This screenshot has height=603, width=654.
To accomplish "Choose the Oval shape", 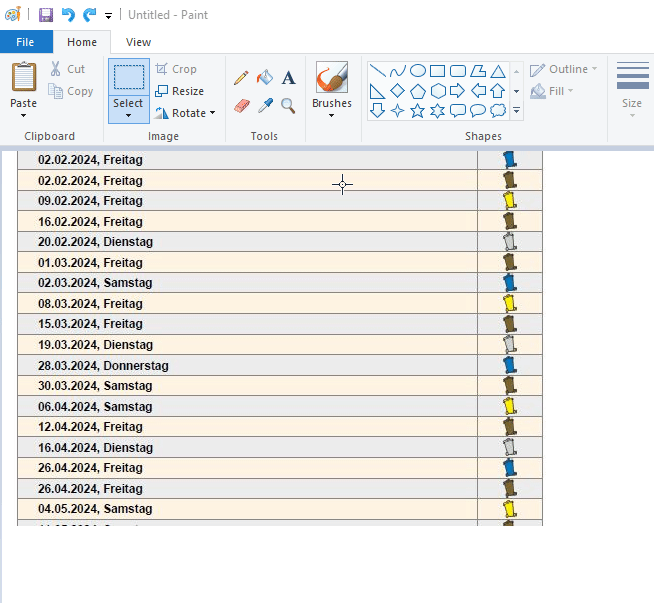I will pos(418,71).
